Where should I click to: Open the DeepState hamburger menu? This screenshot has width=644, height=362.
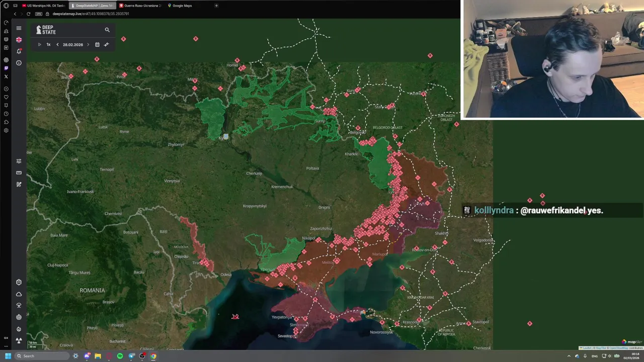point(19,28)
